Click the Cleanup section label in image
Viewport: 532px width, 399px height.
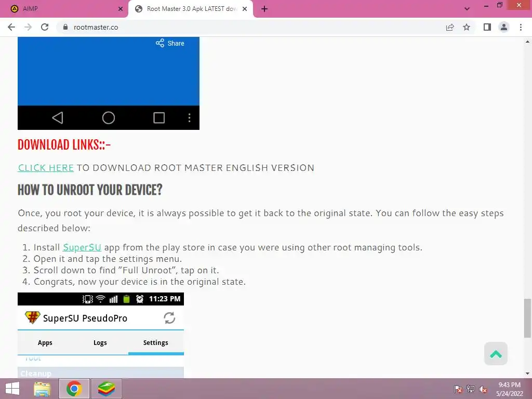coord(36,374)
